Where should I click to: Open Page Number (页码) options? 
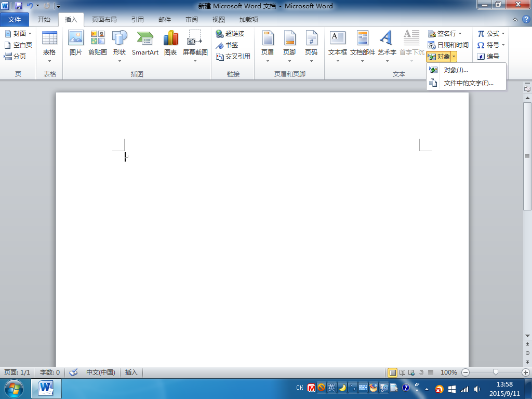311,46
